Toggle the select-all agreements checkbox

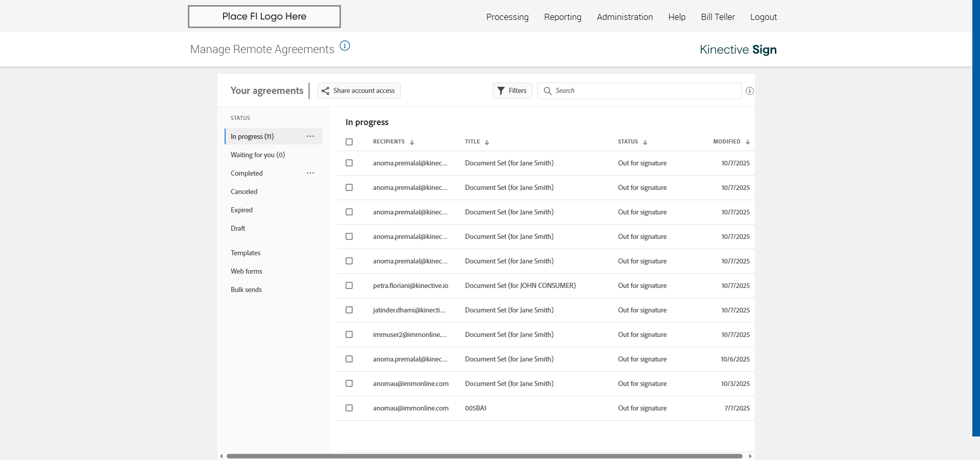tap(349, 142)
